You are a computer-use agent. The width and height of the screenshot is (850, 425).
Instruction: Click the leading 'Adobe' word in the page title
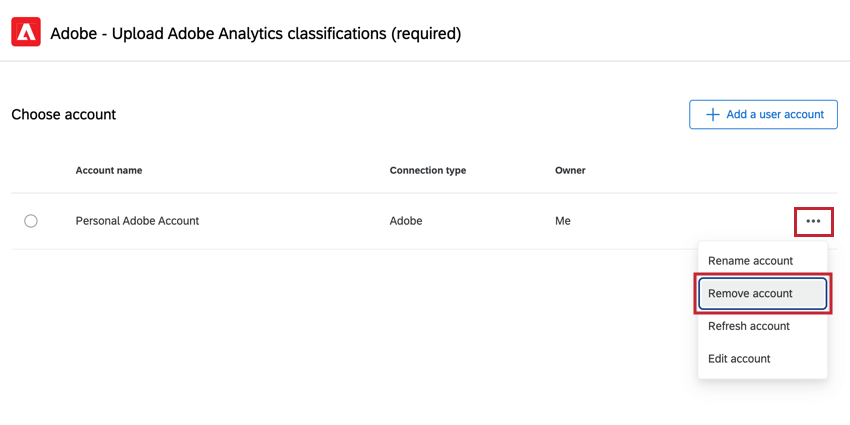[73, 34]
